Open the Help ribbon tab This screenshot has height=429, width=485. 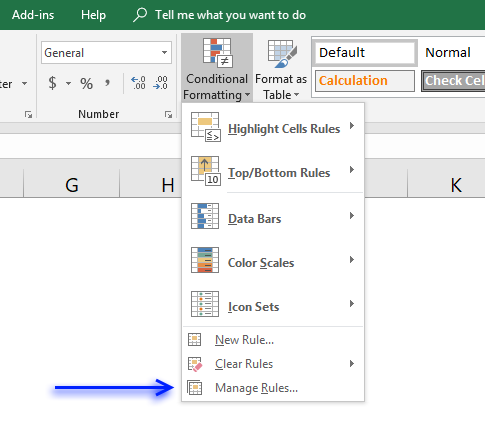[x=93, y=15]
